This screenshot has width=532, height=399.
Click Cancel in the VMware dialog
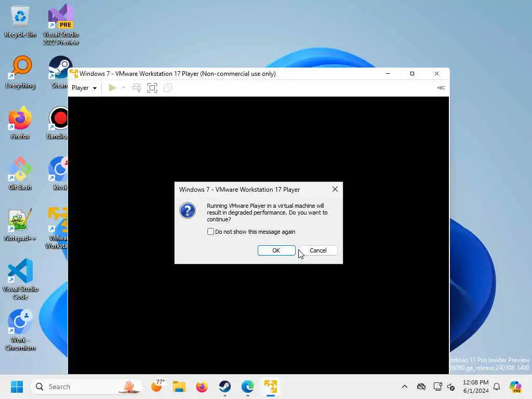(318, 250)
